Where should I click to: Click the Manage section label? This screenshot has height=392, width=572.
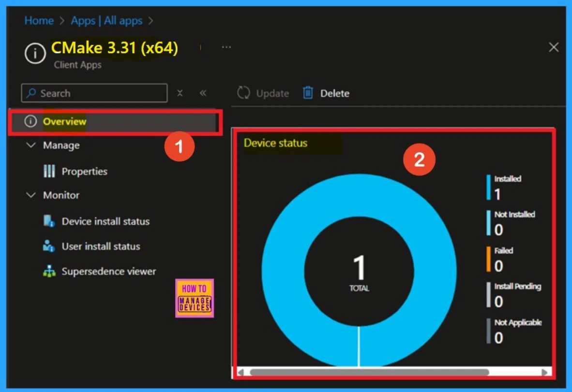tap(61, 145)
